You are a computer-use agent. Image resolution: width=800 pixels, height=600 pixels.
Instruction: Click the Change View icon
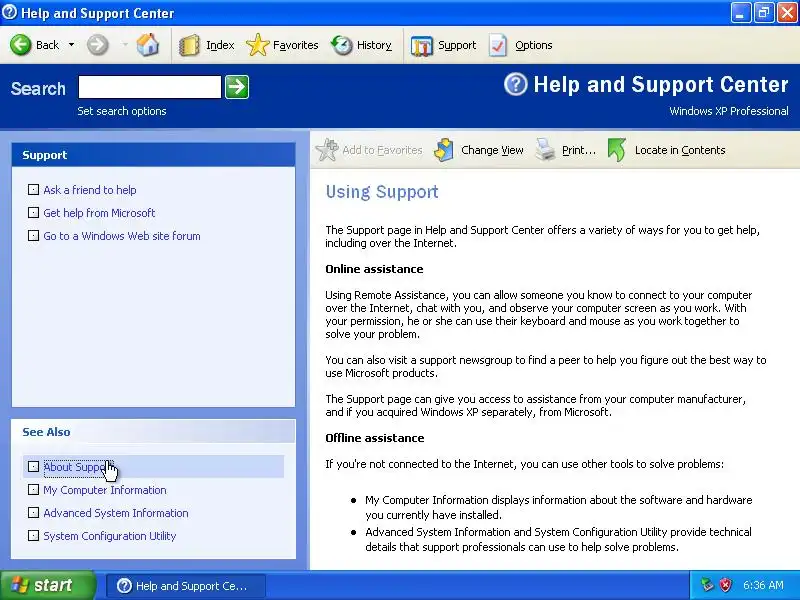(444, 150)
